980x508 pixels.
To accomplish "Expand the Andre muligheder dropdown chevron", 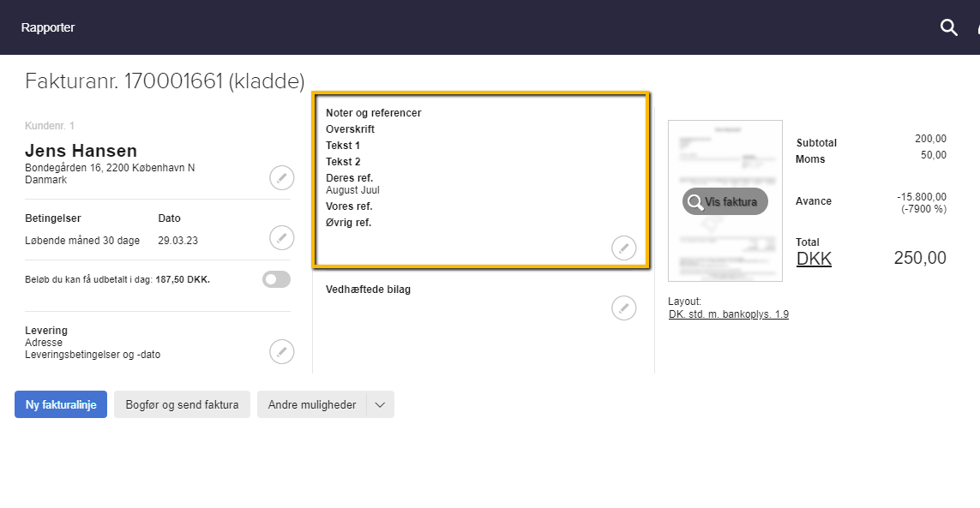I will tap(380, 404).
